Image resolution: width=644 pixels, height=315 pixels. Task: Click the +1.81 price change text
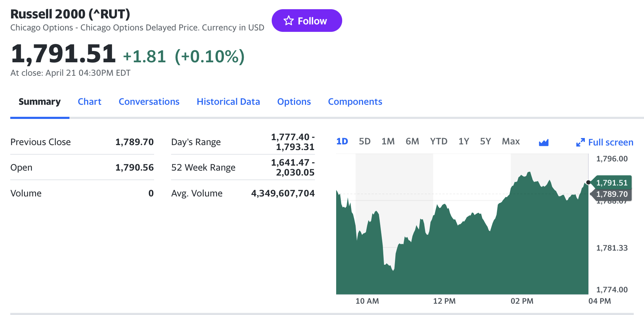pos(145,57)
